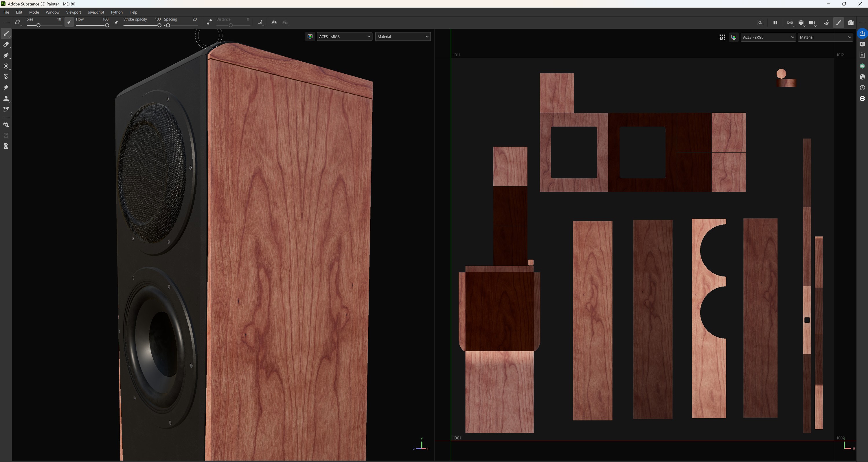Click the blue Export share button
This screenshot has width=868, height=462.
pos(862,33)
